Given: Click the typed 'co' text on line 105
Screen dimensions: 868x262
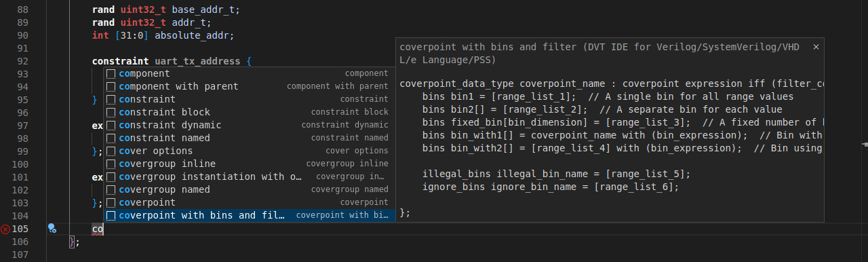Looking at the screenshot, I should click(98, 229).
